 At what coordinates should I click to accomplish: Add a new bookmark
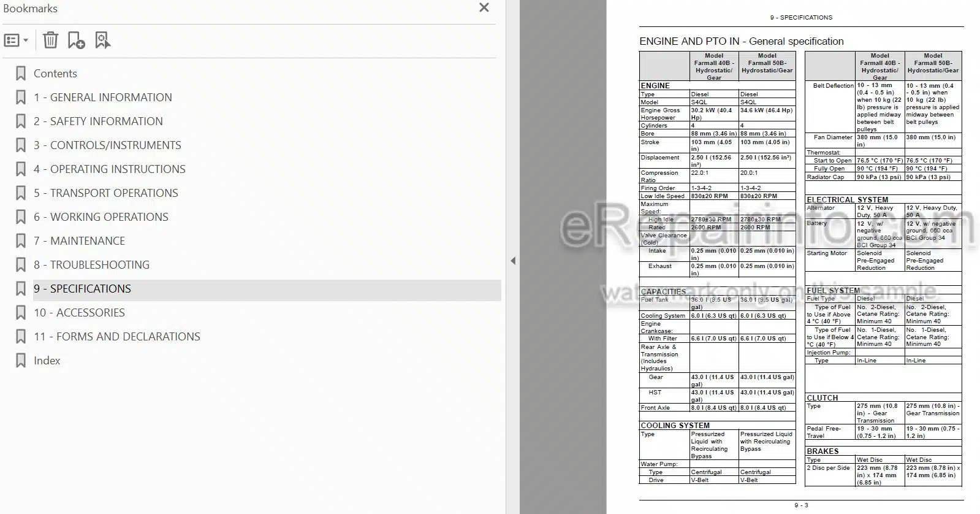(77, 40)
